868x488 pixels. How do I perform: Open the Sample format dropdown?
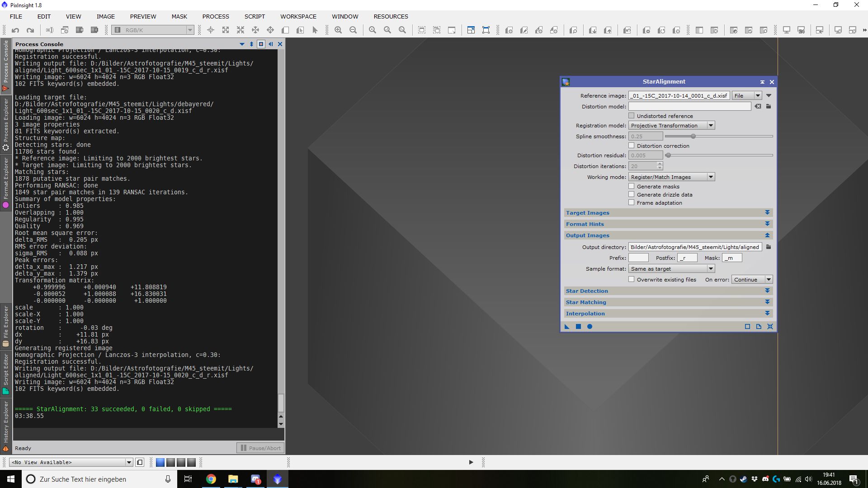click(672, 269)
